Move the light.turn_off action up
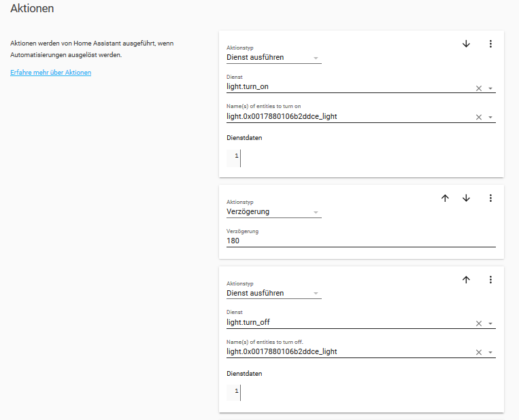 pos(466,279)
